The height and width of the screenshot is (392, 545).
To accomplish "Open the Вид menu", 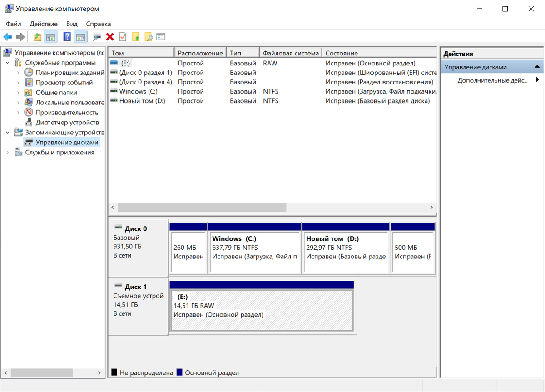I will coord(72,24).
